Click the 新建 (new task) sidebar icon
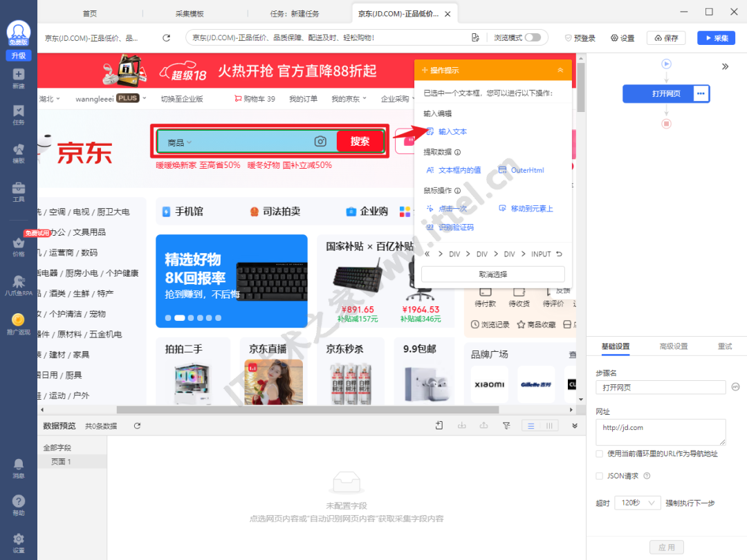This screenshot has width=747, height=560. (x=19, y=77)
